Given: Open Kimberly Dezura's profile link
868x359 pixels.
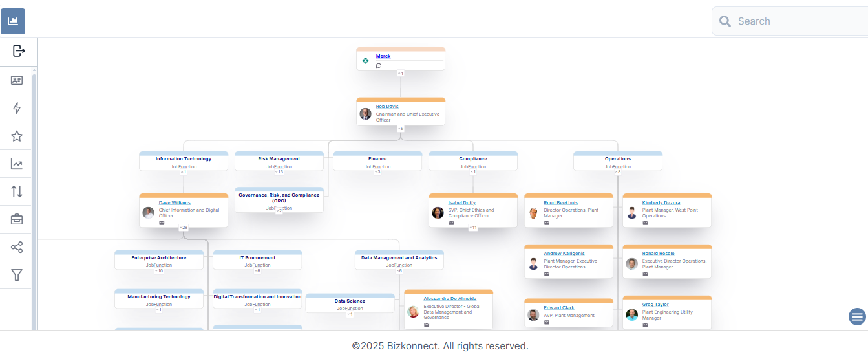Looking at the screenshot, I should [x=661, y=203].
